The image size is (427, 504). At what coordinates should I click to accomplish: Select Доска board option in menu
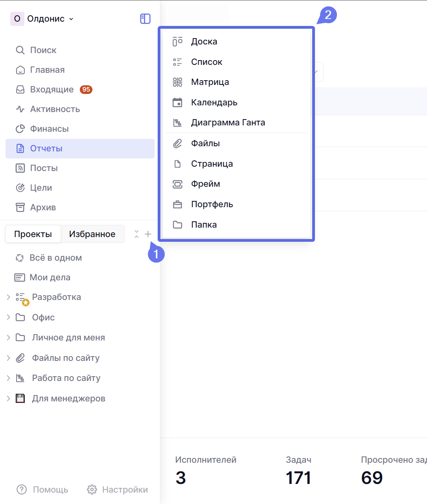204,42
